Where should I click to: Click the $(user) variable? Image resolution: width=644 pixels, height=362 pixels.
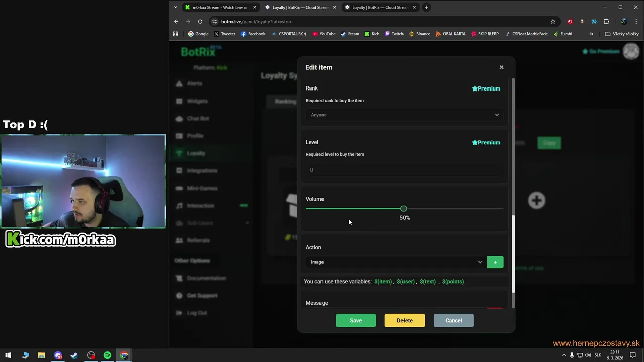coord(406,282)
